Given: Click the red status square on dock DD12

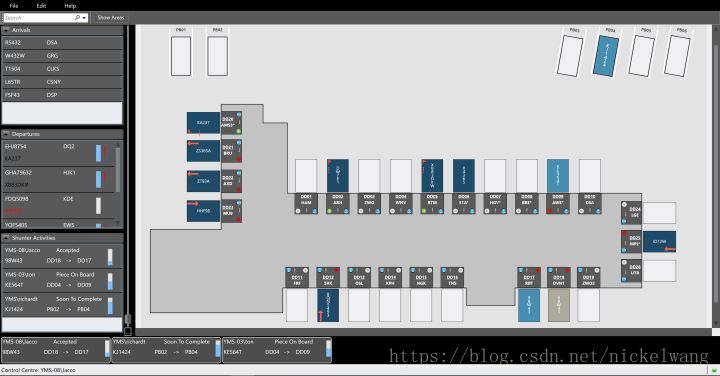Looking at the screenshot, I should (x=337, y=270).
